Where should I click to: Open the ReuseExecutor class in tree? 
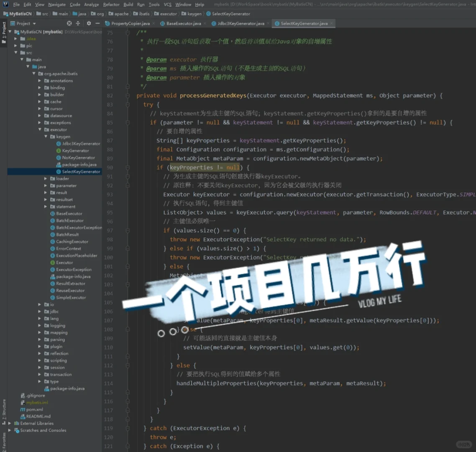pos(67,290)
